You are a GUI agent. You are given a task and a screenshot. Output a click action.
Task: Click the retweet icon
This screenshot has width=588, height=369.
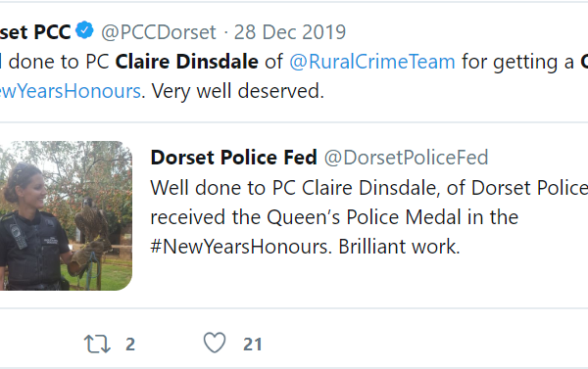coord(97,344)
